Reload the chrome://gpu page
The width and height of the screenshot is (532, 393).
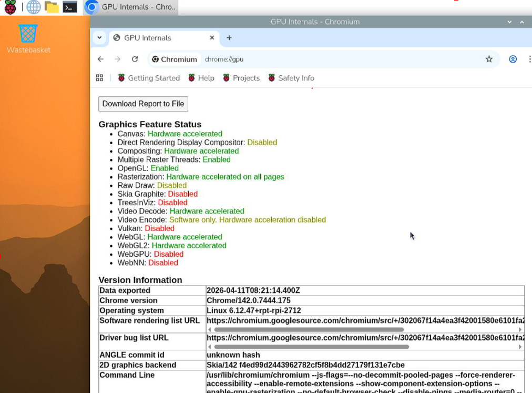click(x=135, y=59)
